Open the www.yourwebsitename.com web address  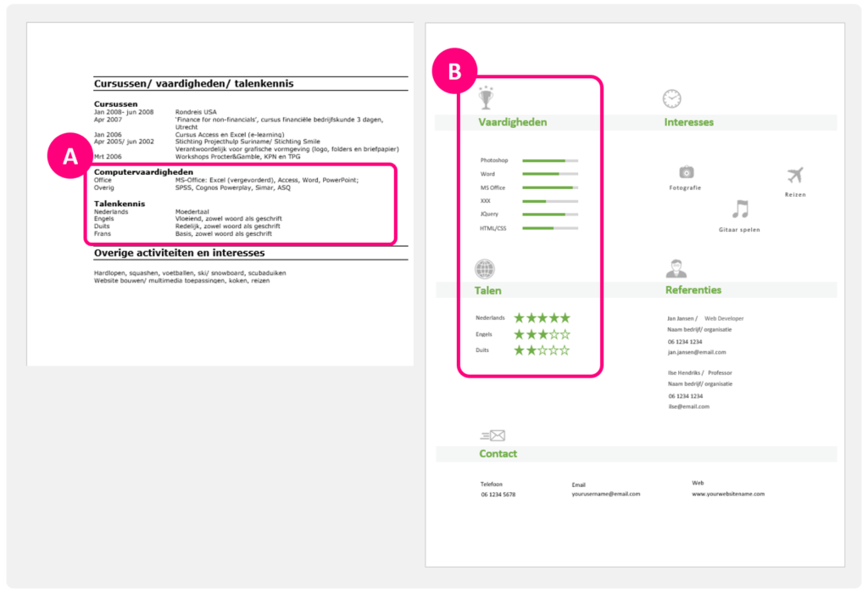727,494
